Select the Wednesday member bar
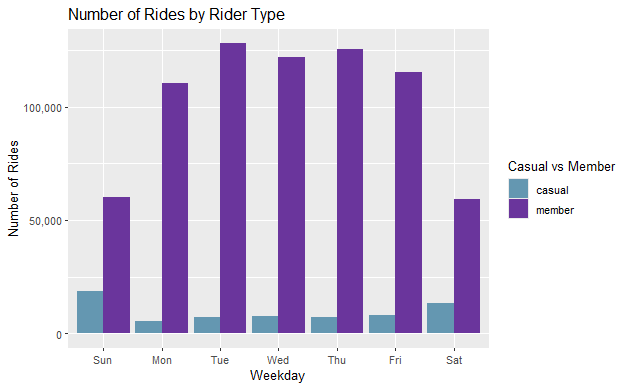 tap(291, 195)
